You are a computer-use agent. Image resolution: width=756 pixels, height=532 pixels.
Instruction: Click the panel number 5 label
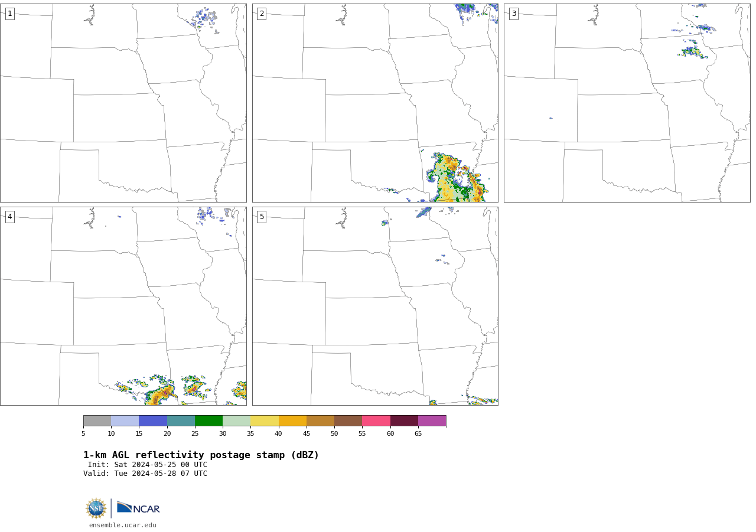(262, 217)
